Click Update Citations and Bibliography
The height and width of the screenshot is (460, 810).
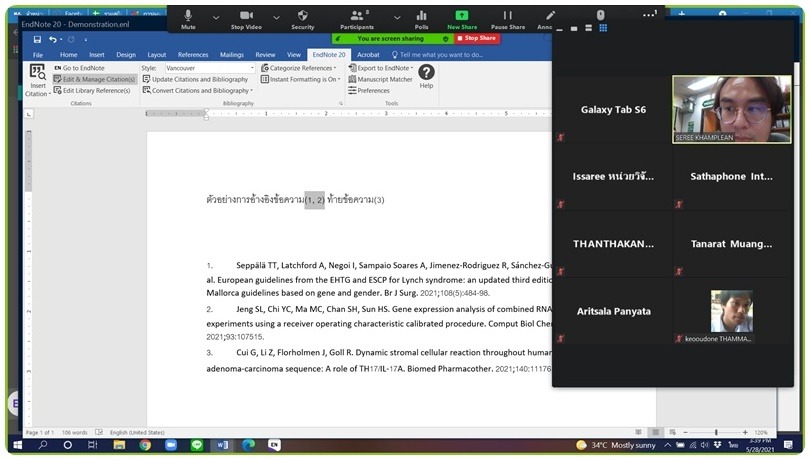[199, 79]
